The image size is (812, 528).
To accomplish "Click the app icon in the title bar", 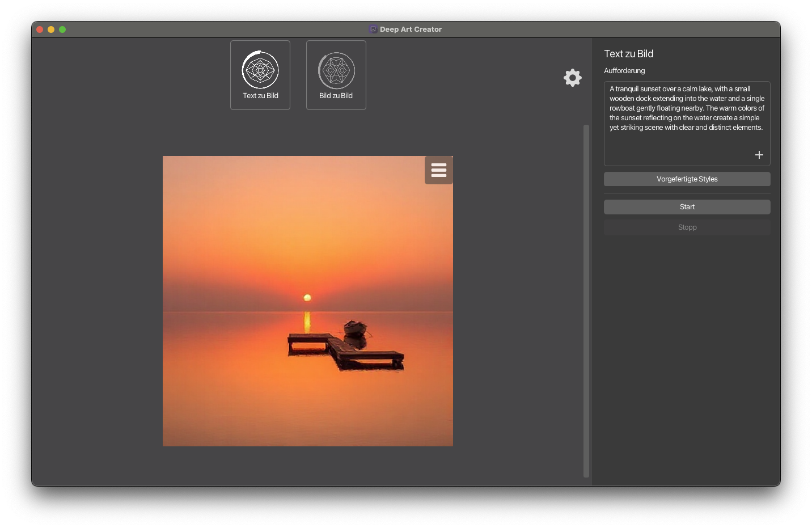I will click(x=373, y=29).
